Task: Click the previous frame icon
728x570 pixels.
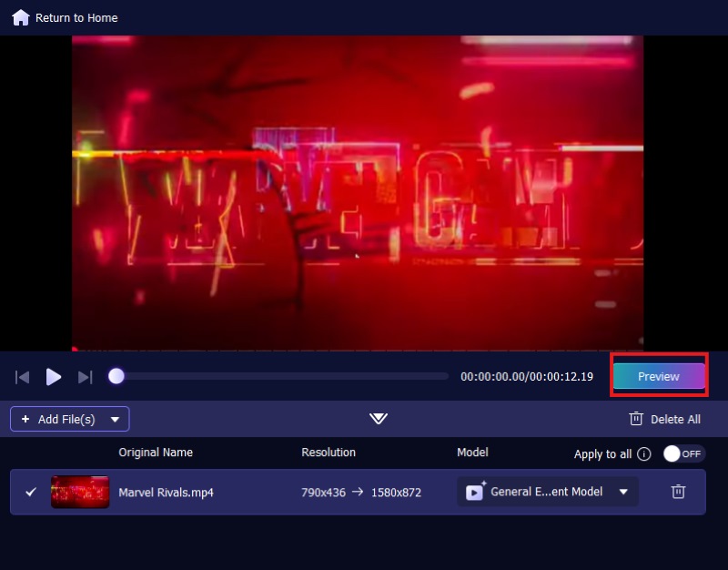Action: point(22,376)
